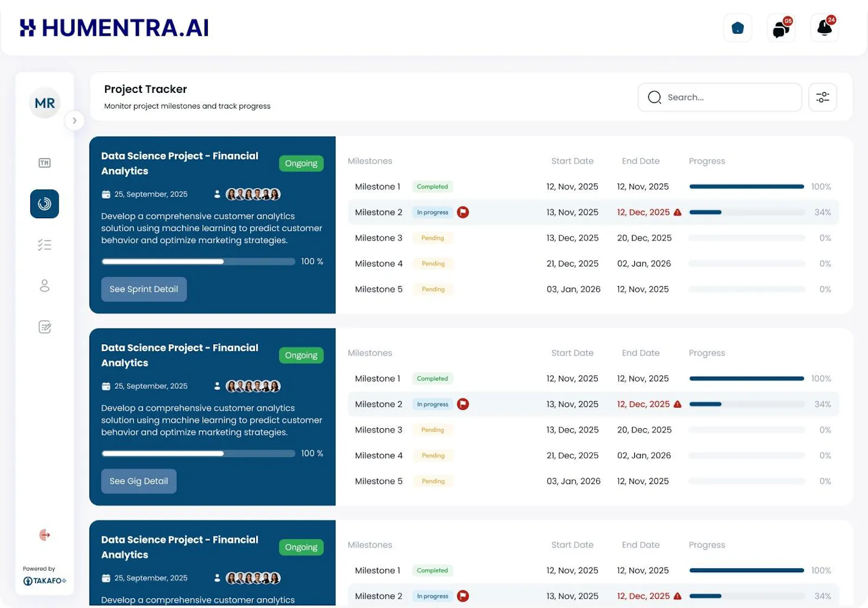Click the logout icon in sidebar
Image resolution: width=868 pixels, height=608 pixels.
coord(44,535)
